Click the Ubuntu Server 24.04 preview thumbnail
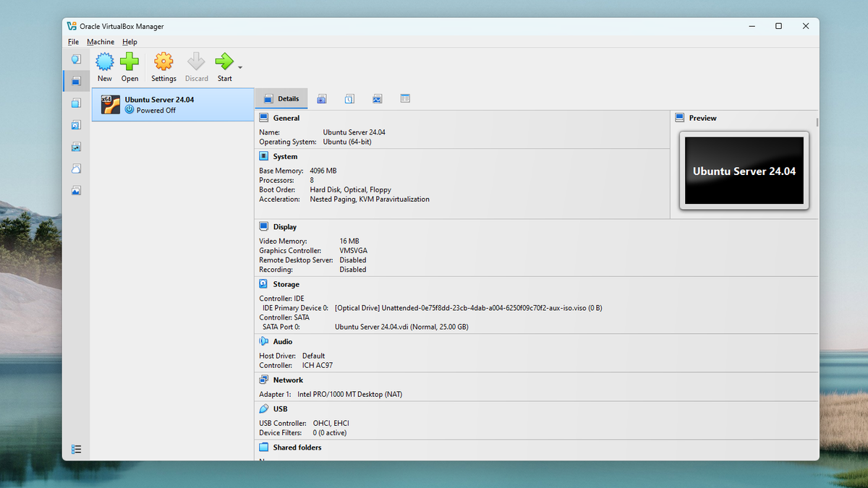This screenshot has height=488, width=868. (x=744, y=171)
